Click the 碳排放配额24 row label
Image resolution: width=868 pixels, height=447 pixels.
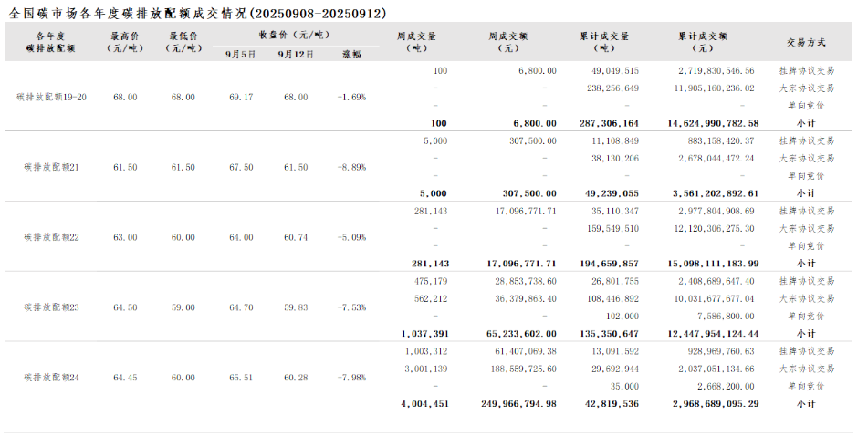point(51,377)
